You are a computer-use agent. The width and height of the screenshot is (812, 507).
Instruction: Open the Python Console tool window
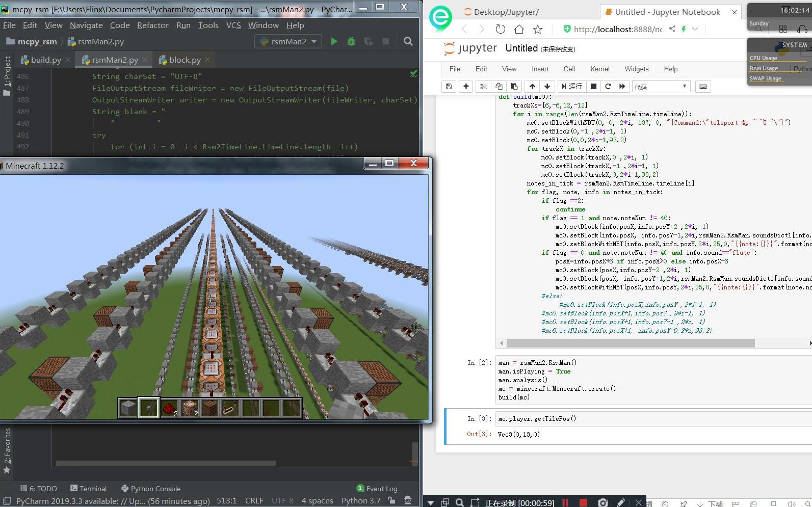150,488
